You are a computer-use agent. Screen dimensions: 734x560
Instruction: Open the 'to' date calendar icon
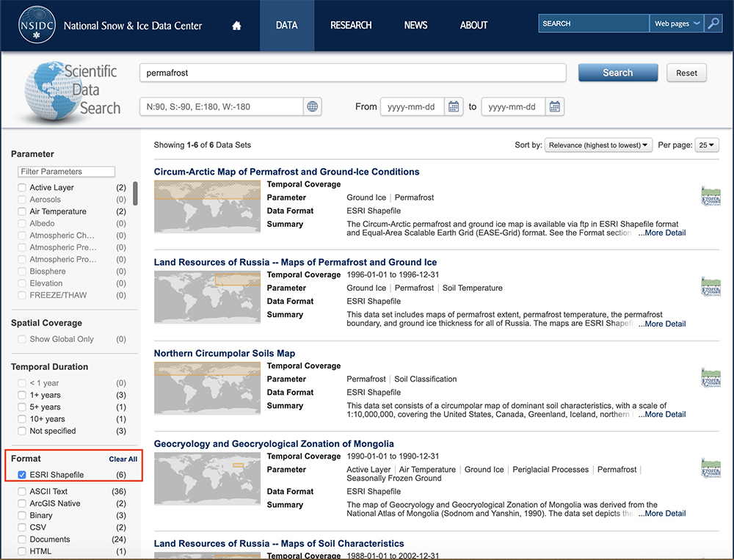[555, 106]
